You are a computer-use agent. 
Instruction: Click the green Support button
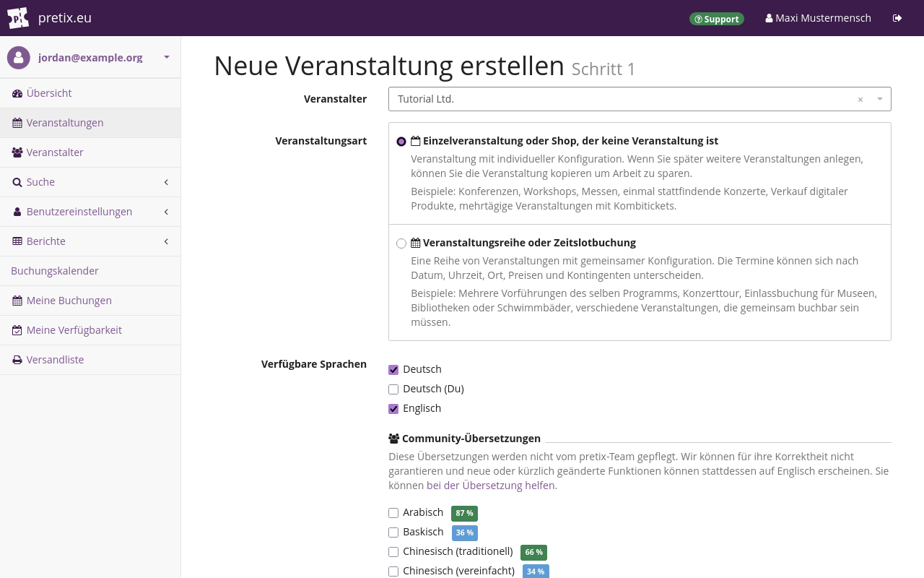(717, 19)
